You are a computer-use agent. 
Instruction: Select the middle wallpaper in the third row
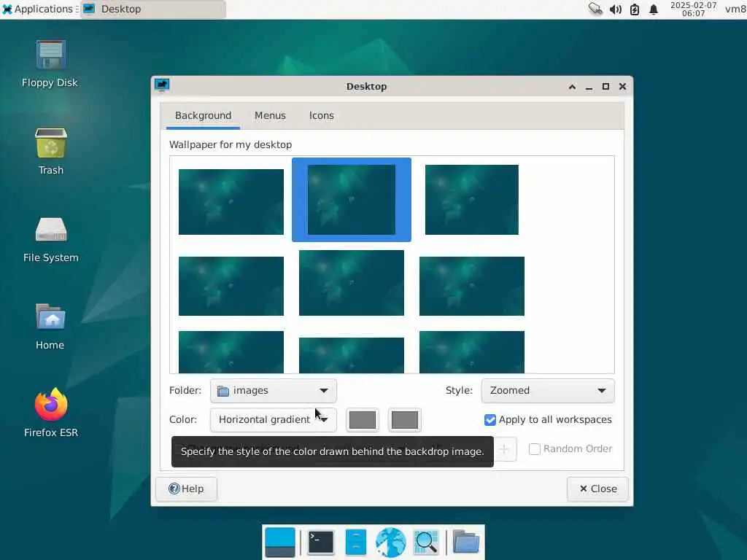[352, 355]
